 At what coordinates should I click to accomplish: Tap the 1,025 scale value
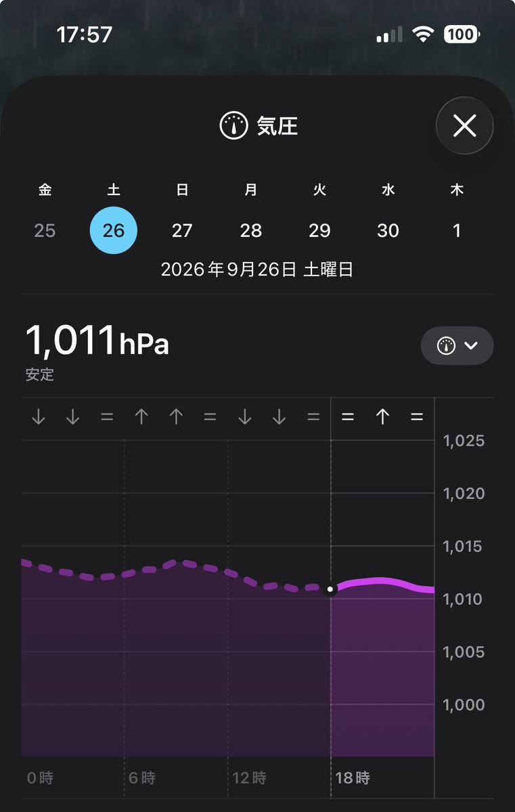(464, 441)
